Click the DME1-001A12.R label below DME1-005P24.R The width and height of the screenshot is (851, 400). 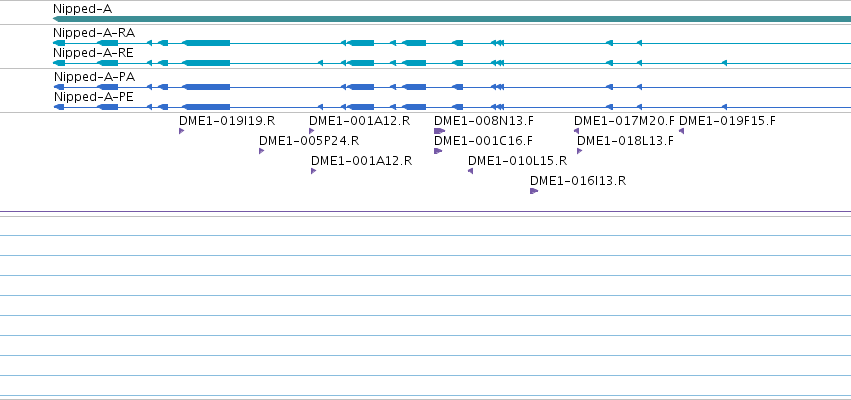tap(361, 161)
